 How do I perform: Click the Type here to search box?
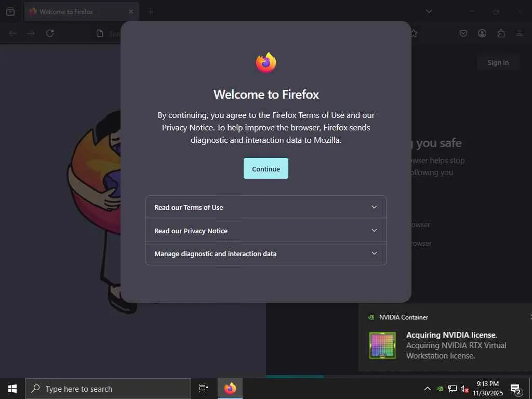pos(108,389)
